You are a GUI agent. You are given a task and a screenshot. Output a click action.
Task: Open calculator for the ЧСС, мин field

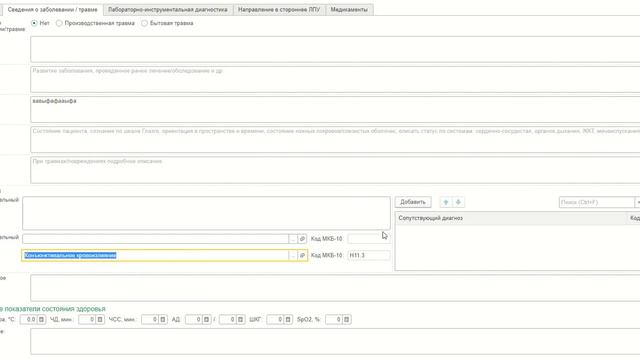162,320
